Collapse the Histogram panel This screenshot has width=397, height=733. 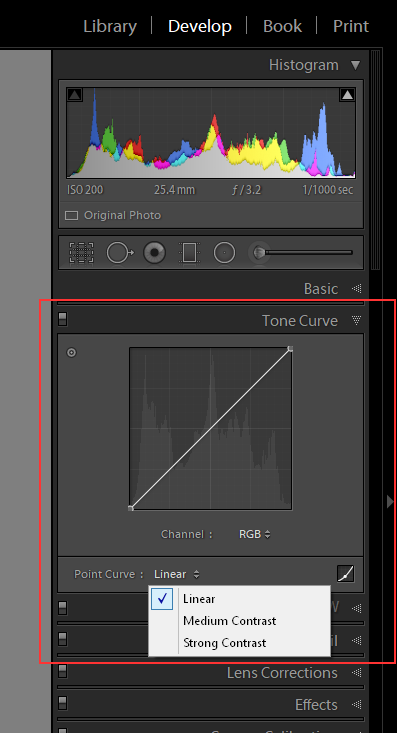[356, 65]
